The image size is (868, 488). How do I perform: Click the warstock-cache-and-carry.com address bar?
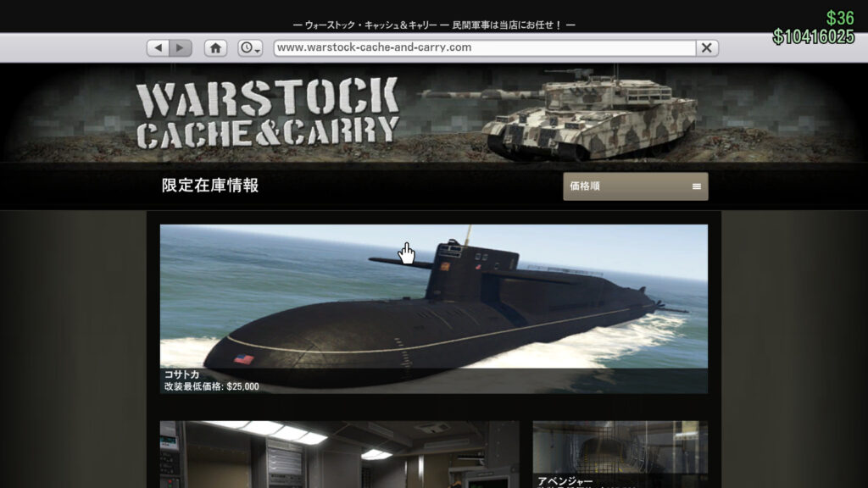475,47
